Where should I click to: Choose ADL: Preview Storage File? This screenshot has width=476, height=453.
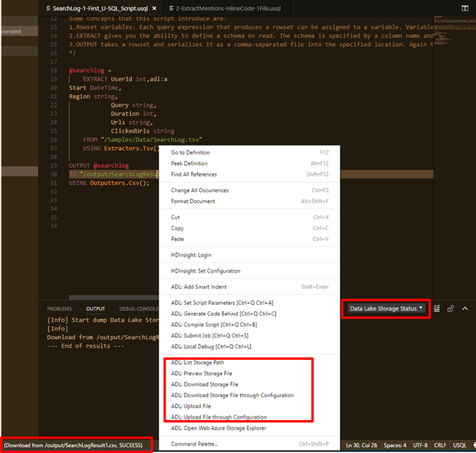click(250, 373)
